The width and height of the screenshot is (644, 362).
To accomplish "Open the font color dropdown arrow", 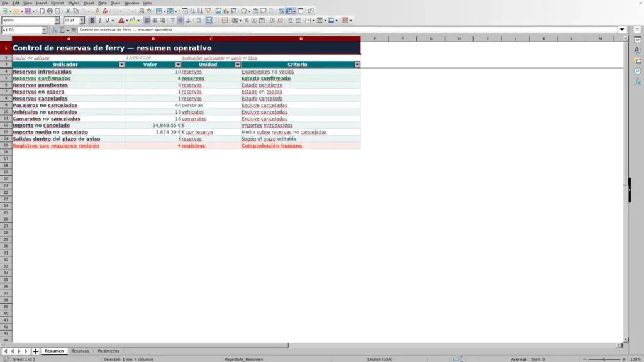I will [126, 21].
